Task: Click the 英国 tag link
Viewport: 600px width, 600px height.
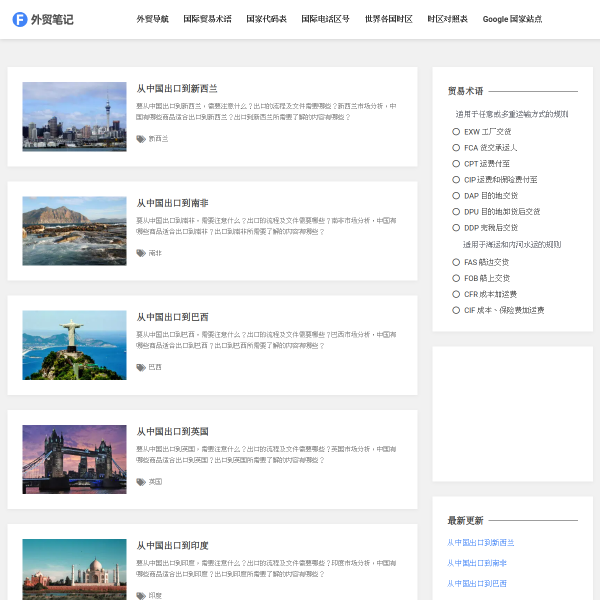Action: pos(155,482)
